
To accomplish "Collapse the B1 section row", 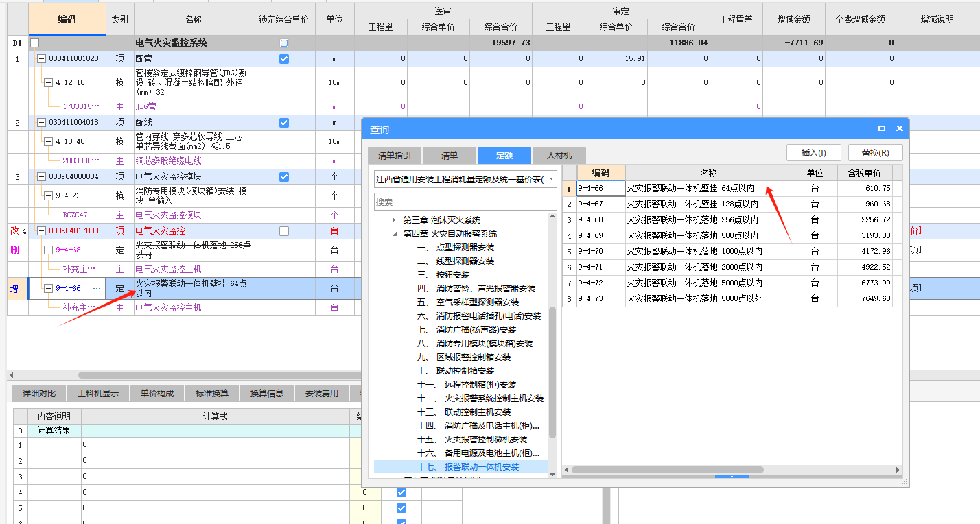I will pos(34,43).
